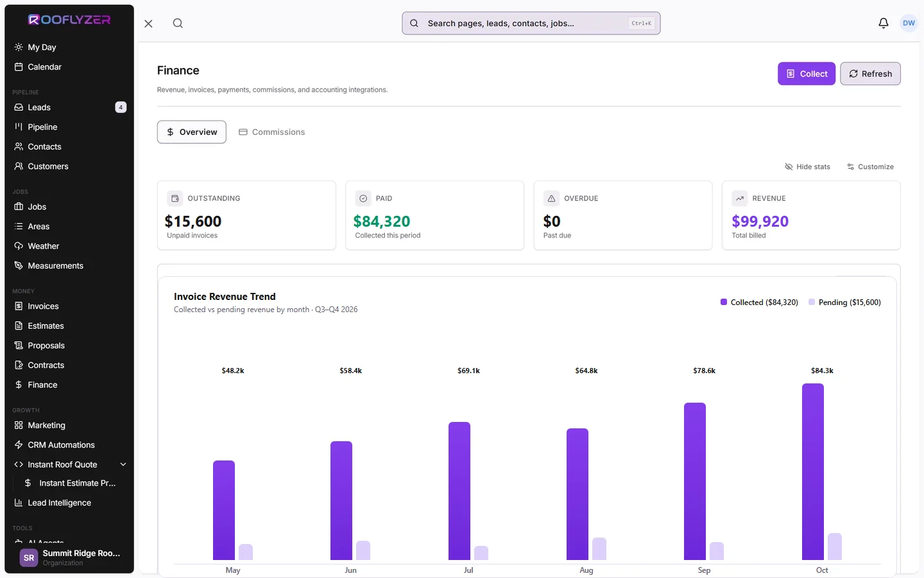
Task: Collapse the Instant Roof Quote chevron
Action: [x=123, y=464]
